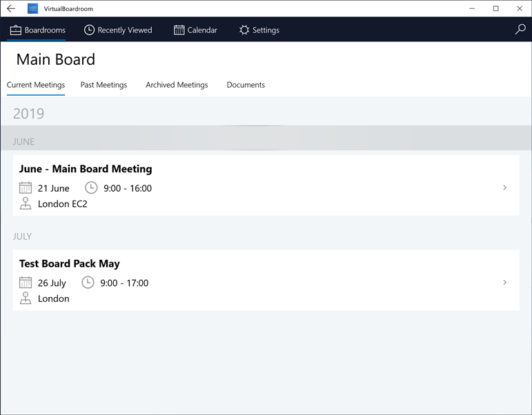Click the calendar icon beside 21 June
The width and height of the screenshot is (532, 415).
[x=26, y=188]
